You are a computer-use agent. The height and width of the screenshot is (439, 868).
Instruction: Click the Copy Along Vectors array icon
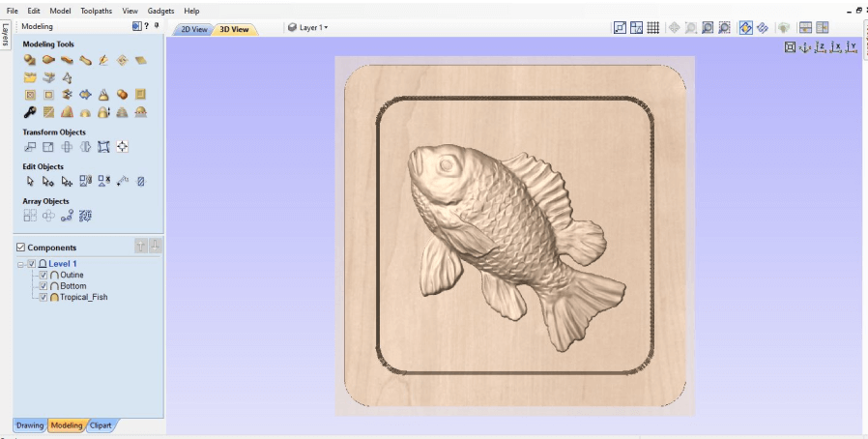(67, 216)
